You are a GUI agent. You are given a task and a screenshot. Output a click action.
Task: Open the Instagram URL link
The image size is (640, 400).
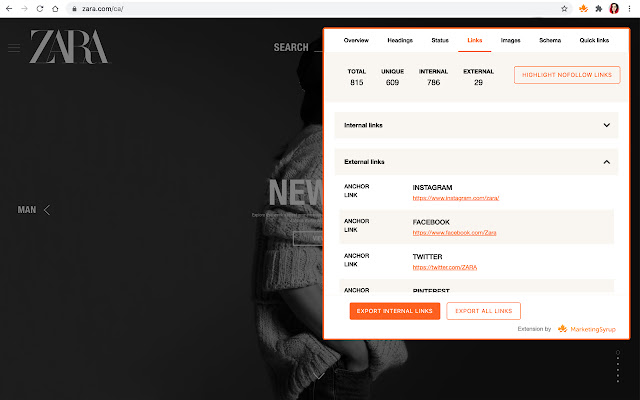pos(456,198)
